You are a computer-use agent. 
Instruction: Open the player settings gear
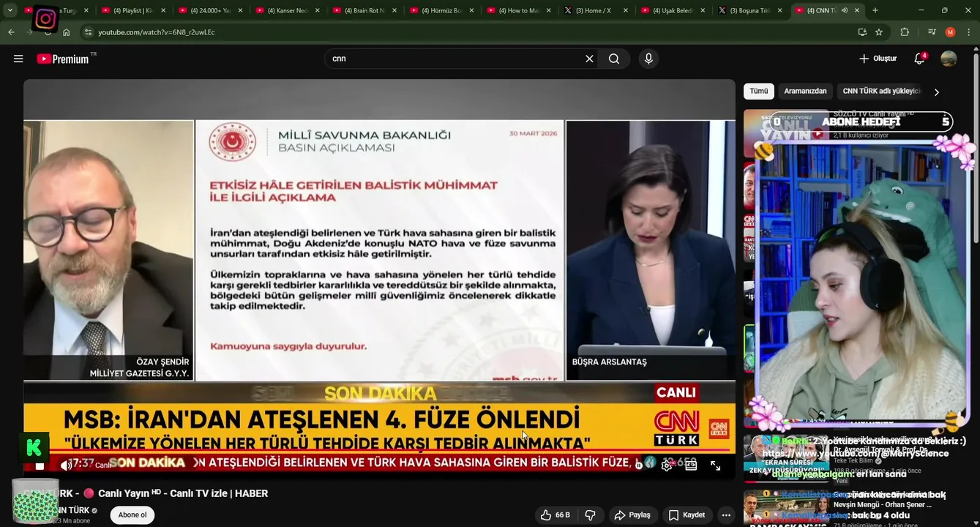point(667,466)
